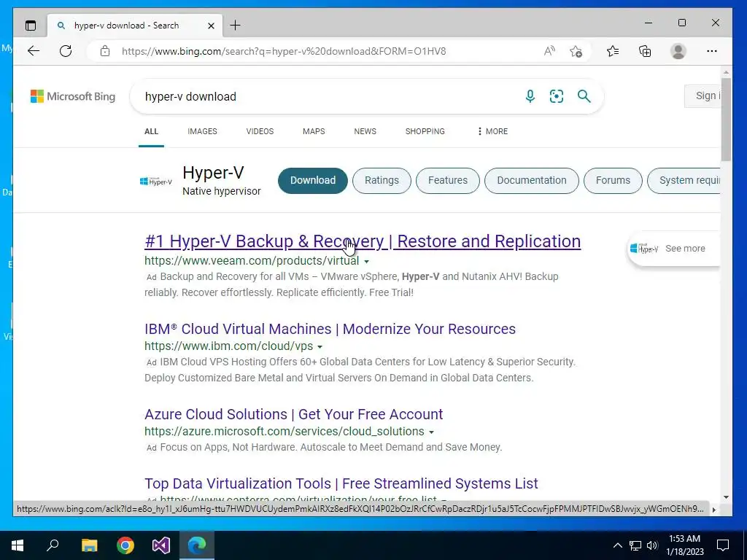Open taskbar clock showing 1:53 AM
Viewport: 747px width, 560px height.
click(x=686, y=545)
